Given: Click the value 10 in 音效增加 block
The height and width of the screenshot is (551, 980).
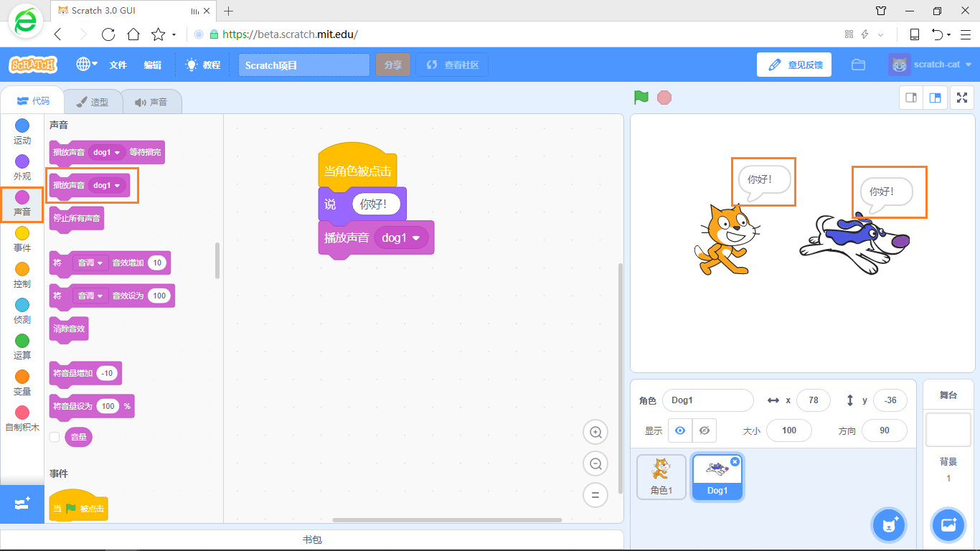Looking at the screenshot, I should click(x=157, y=263).
